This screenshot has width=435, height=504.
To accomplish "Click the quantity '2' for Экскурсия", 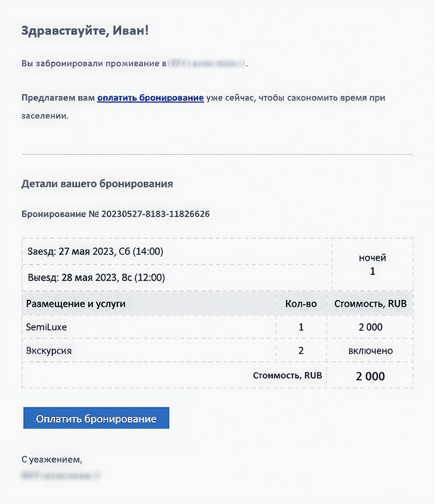I will (301, 351).
